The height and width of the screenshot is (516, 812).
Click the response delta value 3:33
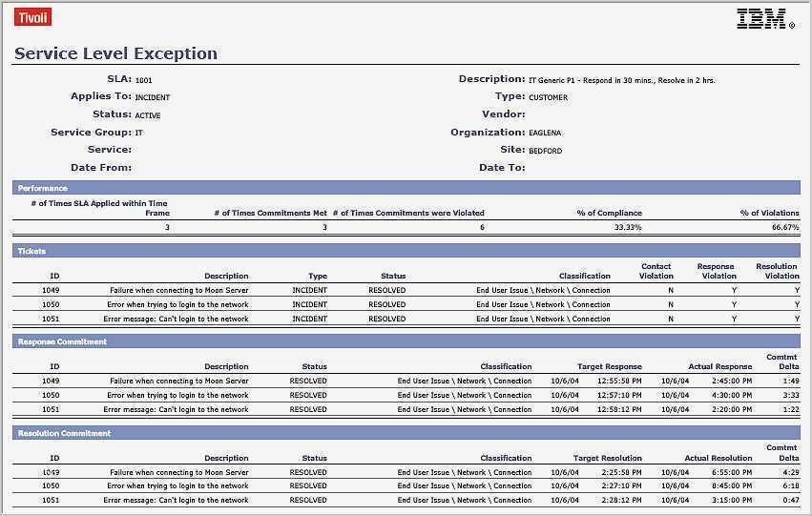(x=791, y=396)
